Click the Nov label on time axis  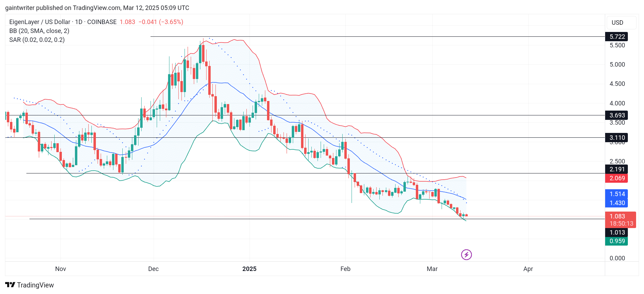click(60, 269)
